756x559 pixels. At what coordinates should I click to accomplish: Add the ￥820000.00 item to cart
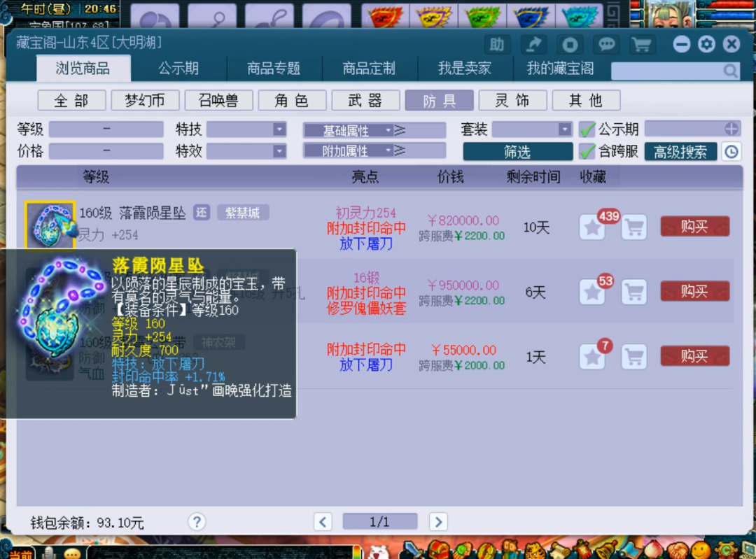(634, 227)
